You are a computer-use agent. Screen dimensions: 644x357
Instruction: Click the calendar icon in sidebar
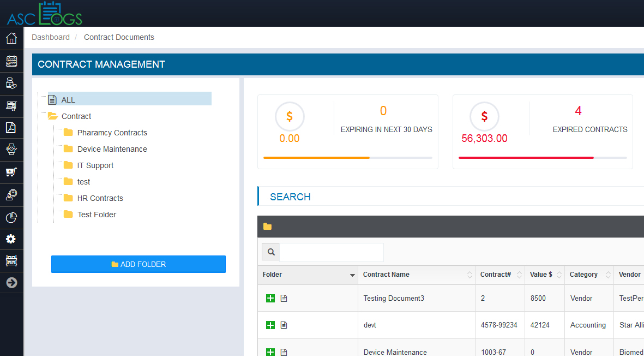(11, 61)
